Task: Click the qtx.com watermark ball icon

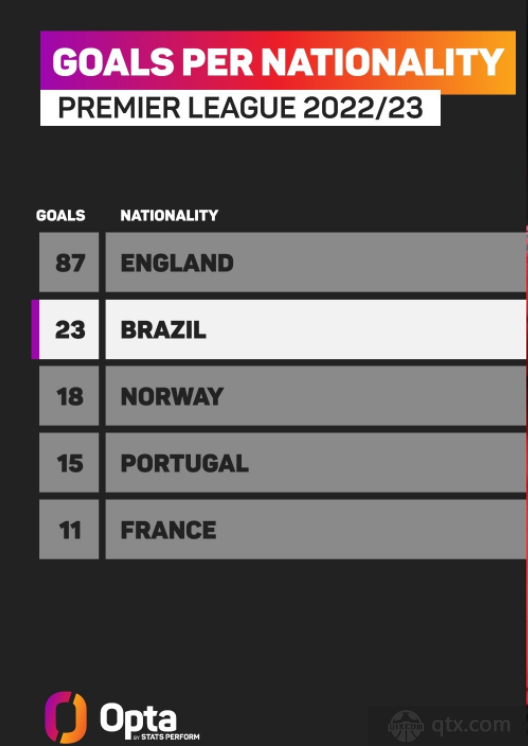Action: 405,726
